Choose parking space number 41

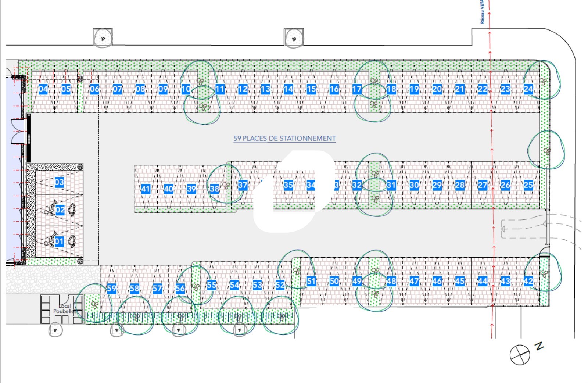pos(146,189)
